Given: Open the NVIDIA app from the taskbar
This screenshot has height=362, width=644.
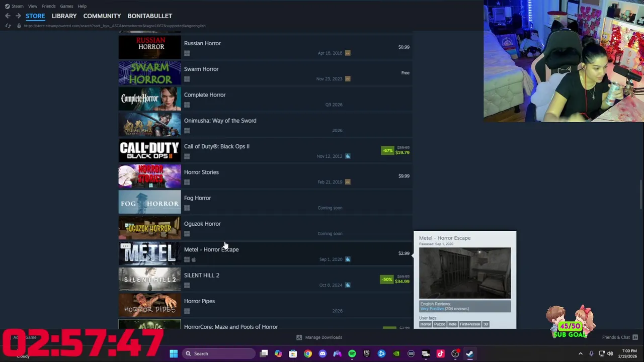Looking at the screenshot, I should [396, 353].
